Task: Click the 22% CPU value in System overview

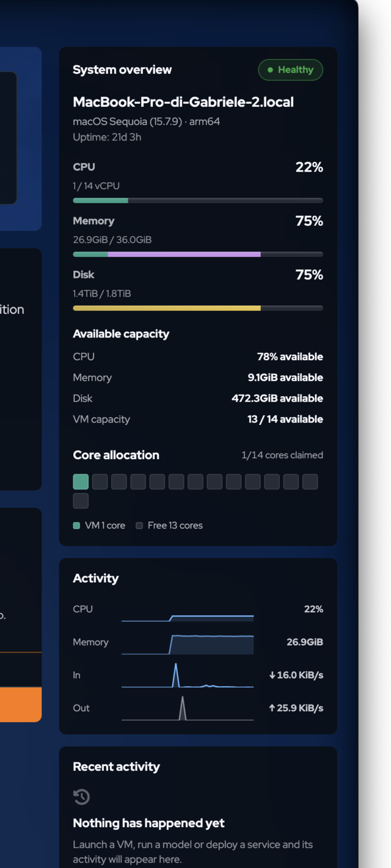Action: 309,167
